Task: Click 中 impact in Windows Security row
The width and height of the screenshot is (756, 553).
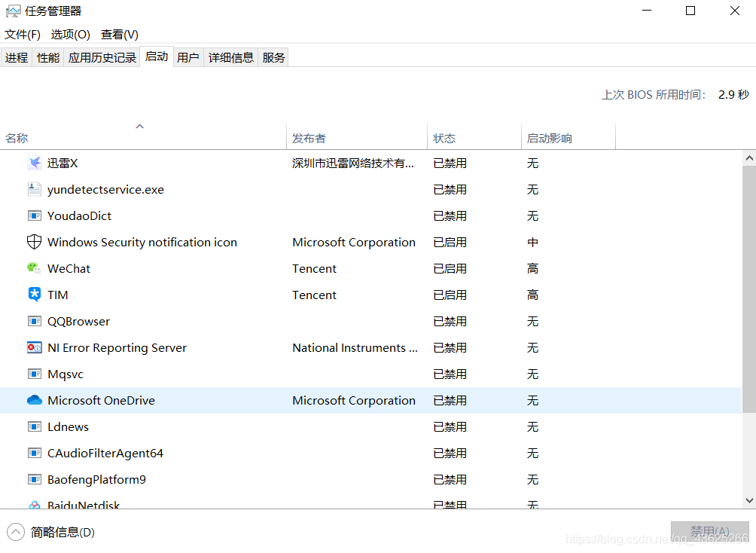Action: tap(532, 242)
